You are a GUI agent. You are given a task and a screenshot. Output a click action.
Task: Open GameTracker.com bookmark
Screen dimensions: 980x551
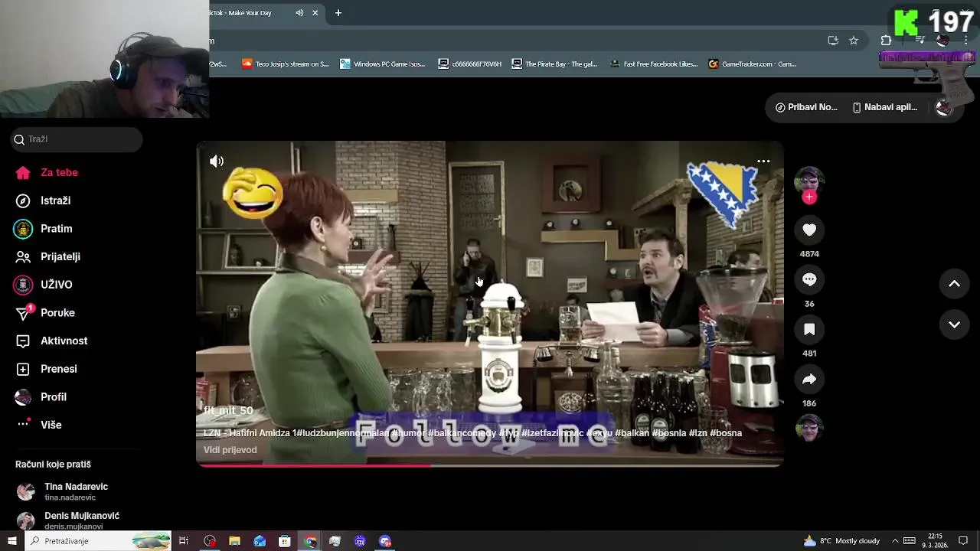coord(753,64)
